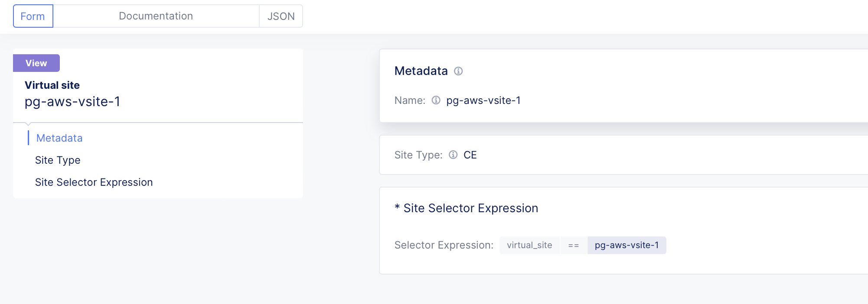Viewport: 868px width, 304px height.
Task: Click the virtual site name pg-aws-vsite-1
Action: coord(73,102)
